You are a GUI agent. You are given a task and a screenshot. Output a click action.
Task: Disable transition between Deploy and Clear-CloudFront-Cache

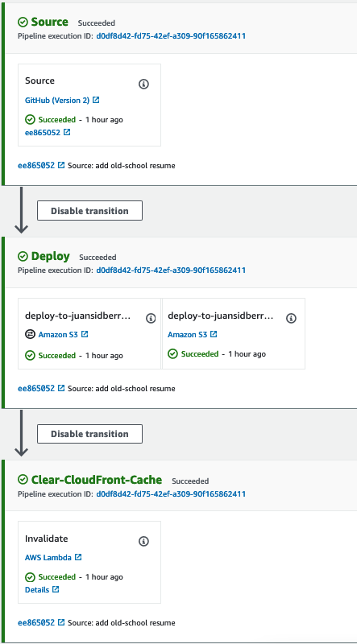pyautogui.click(x=89, y=434)
